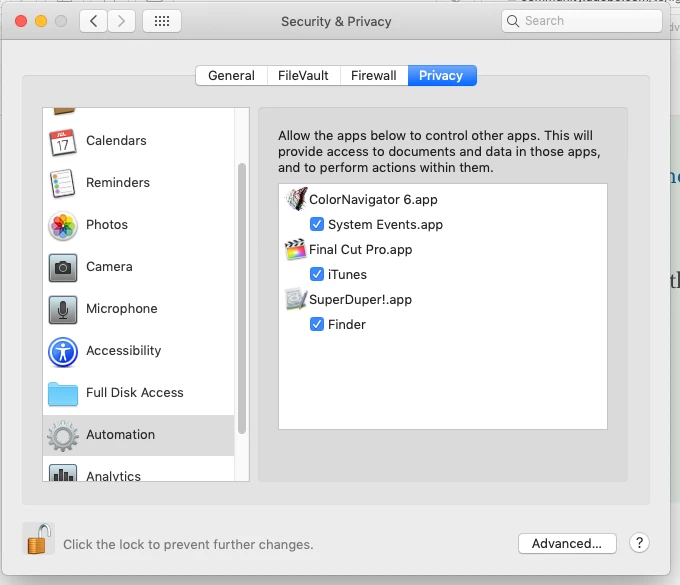Switch to the Firewall tab

373,75
